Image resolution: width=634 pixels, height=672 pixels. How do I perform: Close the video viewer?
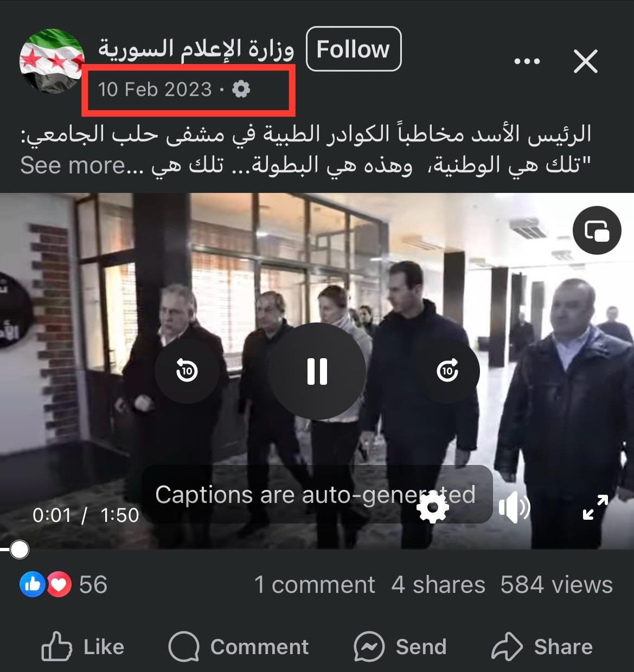[586, 61]
